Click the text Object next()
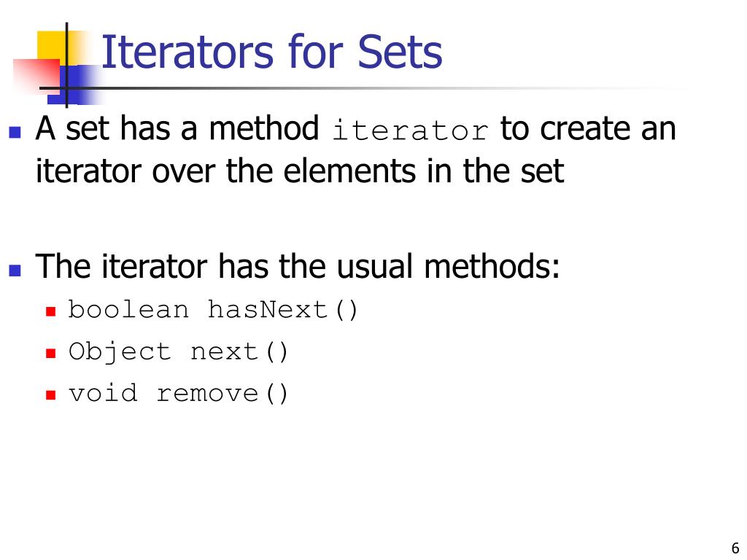747x560 pixels. coord(178,352)
